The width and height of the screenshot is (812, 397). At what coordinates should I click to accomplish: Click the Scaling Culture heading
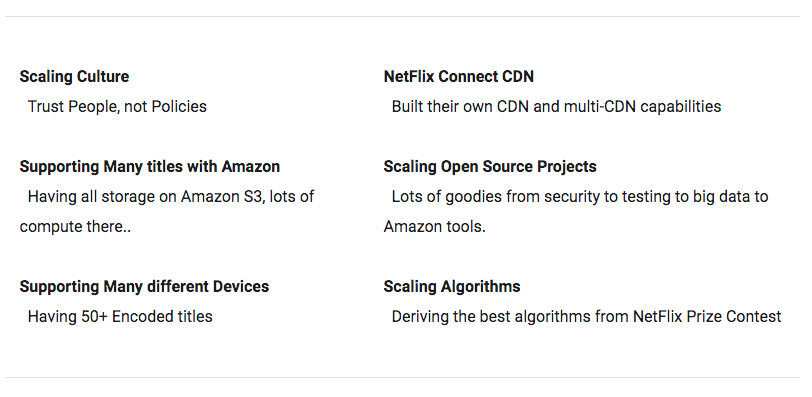74,77
